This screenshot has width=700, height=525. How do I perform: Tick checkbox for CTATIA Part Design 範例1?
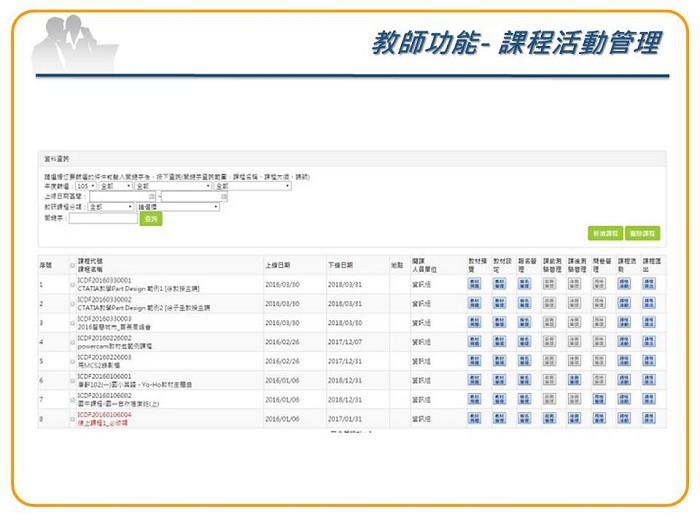(72, 285)
